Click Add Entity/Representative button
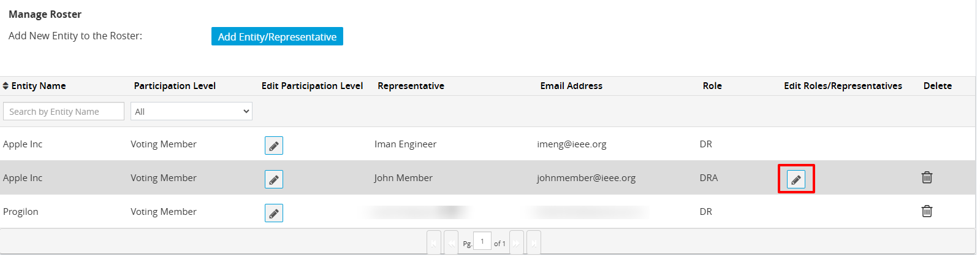Image resolution: width=980 pixels, height=256 pixels. click(x=277, y=36)
